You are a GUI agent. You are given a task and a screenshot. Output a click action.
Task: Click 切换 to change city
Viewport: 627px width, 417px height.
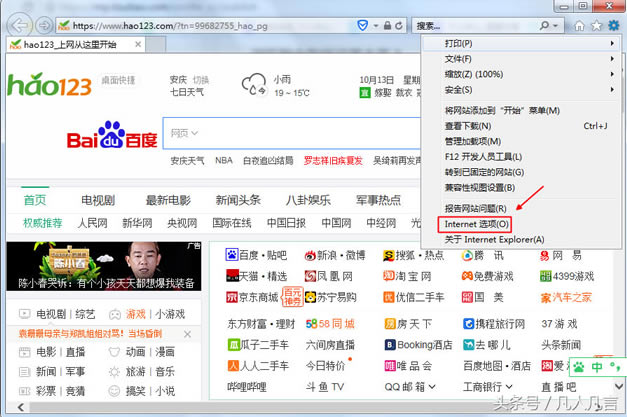pyautogui.click(x=201, y=80)
